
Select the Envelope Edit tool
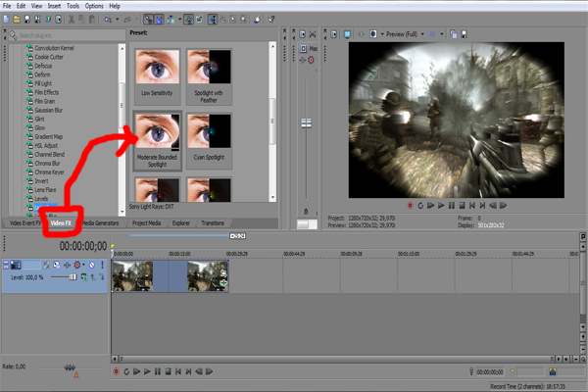(x=223, y=20)
